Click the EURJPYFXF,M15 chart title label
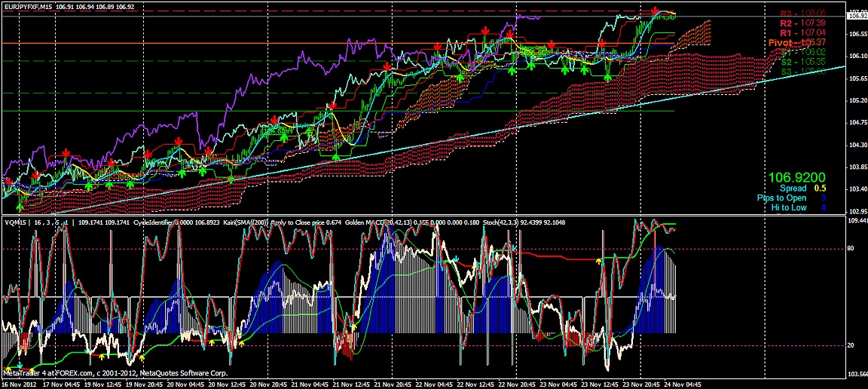The width and height of the screenshot is (868, 389). click(x=29, y=6)
